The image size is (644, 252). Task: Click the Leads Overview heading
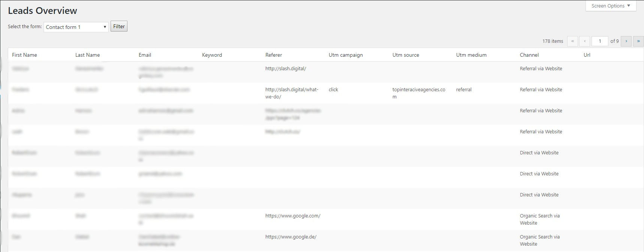click(42, 11)
